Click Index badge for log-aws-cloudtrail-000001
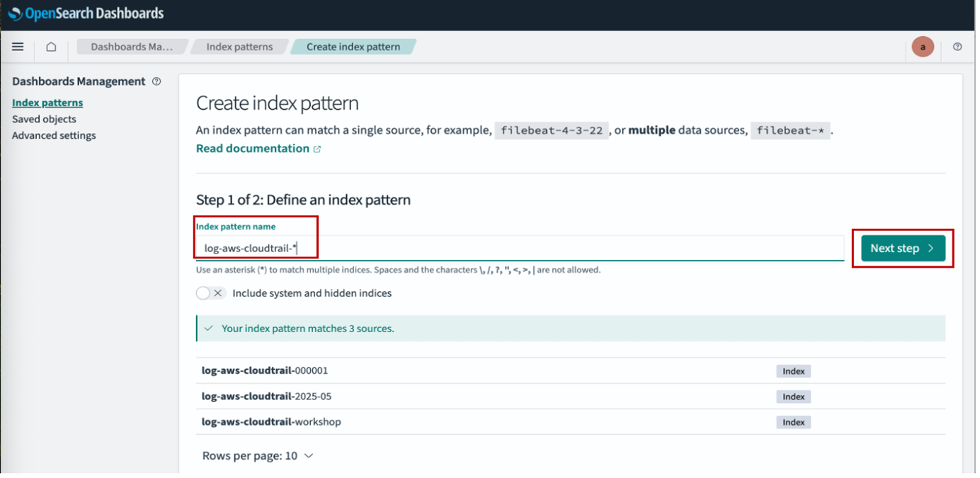Screen dimensions: 980x478 pyautogui.click(x=794, y=371)
